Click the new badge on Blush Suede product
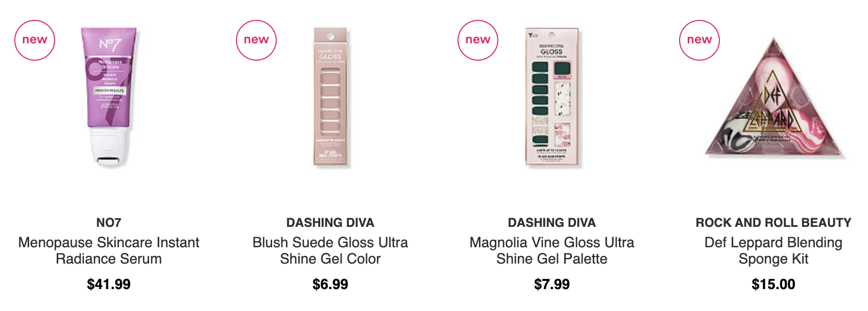 click(256, 40)
